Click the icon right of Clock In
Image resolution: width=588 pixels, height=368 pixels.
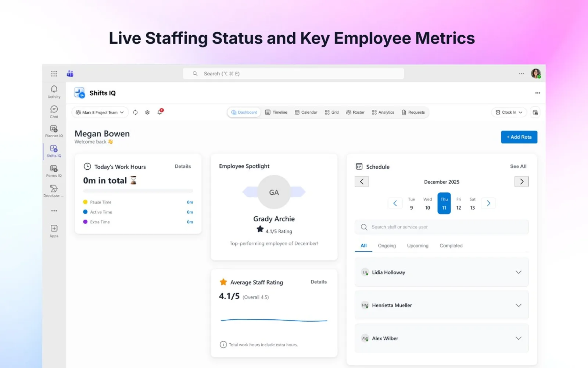(x=535, y=112)
